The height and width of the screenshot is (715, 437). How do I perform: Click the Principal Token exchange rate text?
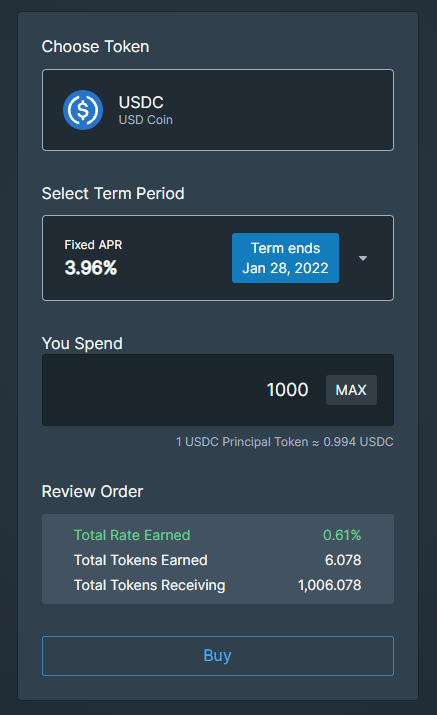(285, 442)
